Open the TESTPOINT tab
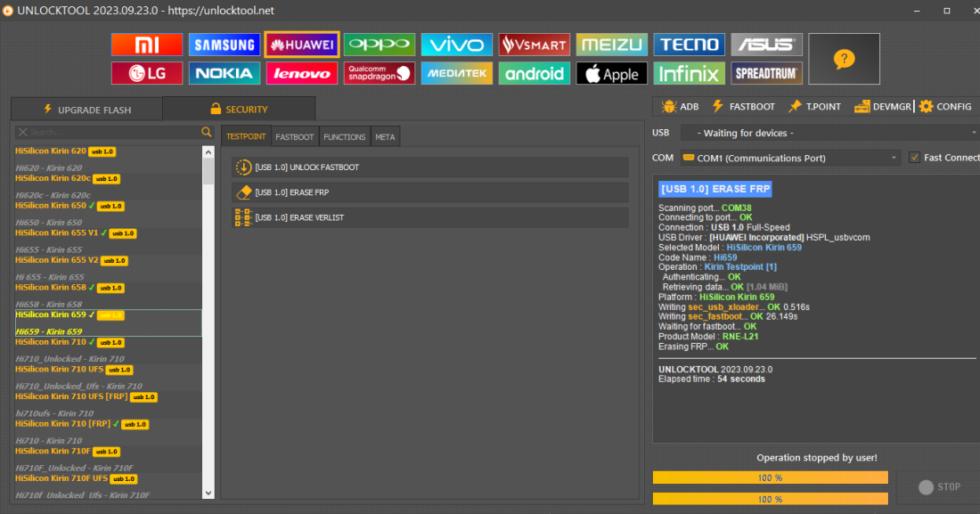Image resolution: width=980 pixels, height=514 pixels. [x=246, y=136]
